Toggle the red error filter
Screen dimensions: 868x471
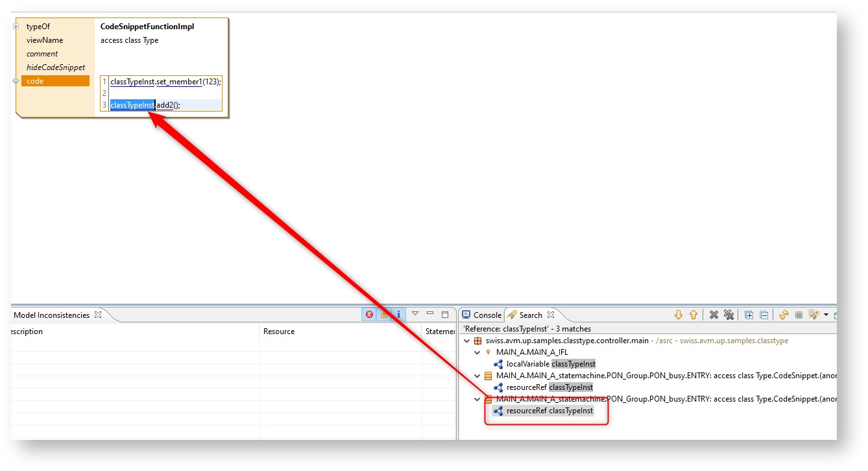(369, 315)
